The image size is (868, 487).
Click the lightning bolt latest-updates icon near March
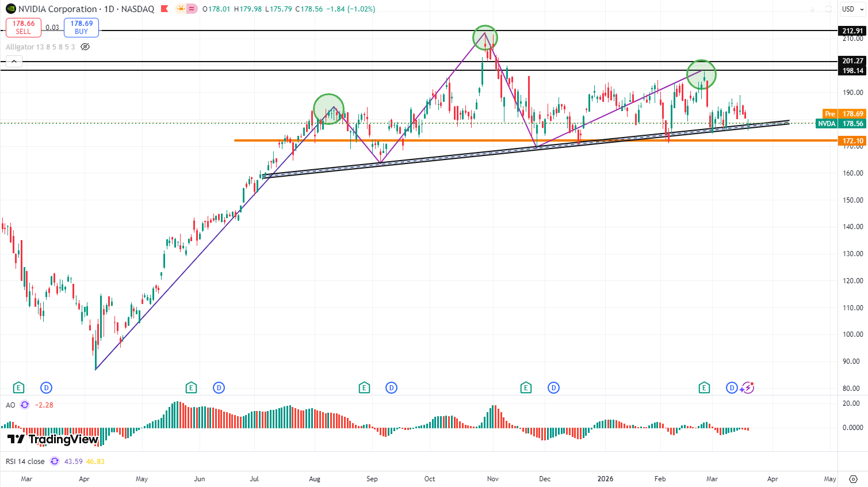tap(747, 388)
